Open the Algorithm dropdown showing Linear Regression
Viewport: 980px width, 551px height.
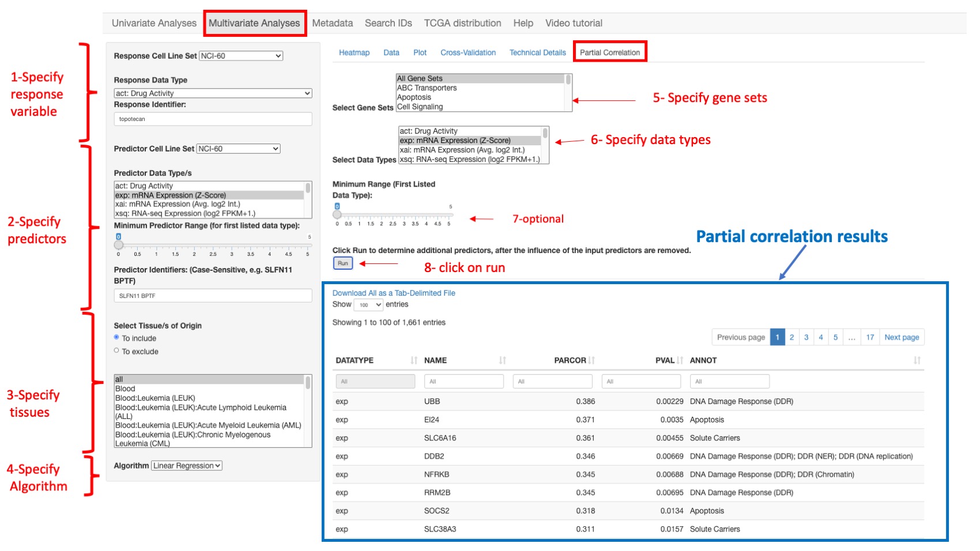186,465
